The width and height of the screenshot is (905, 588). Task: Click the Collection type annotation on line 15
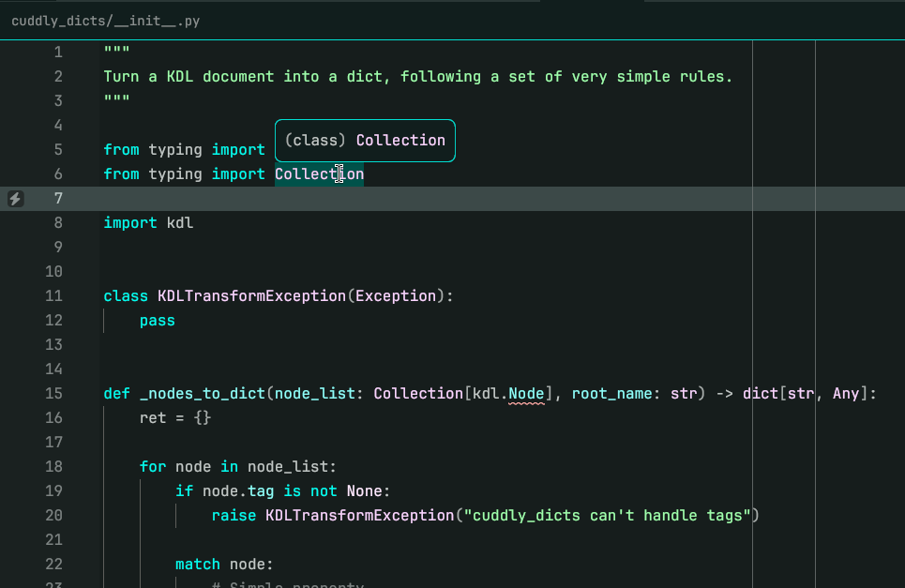[x=418, y=394]
